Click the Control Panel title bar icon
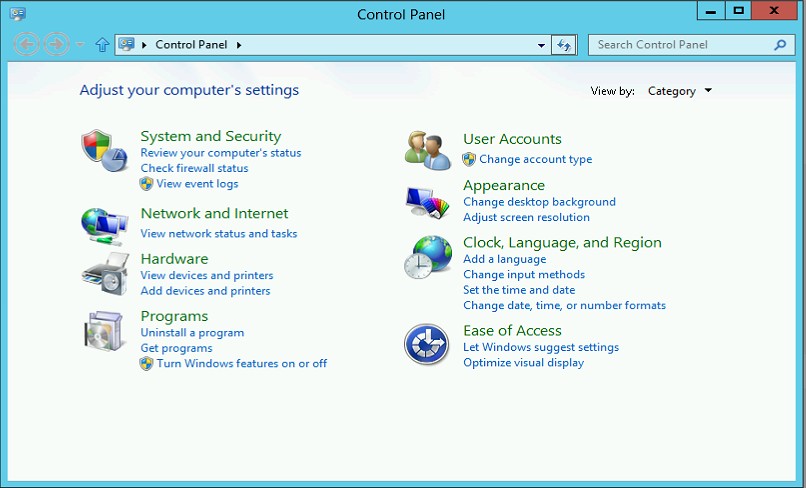806x488 pixels. pos(17,14)
